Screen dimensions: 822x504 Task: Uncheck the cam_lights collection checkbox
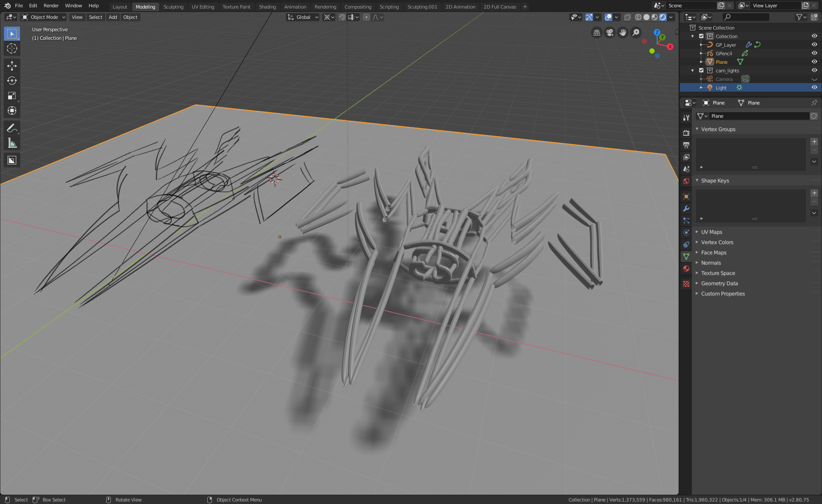(701, 70)
